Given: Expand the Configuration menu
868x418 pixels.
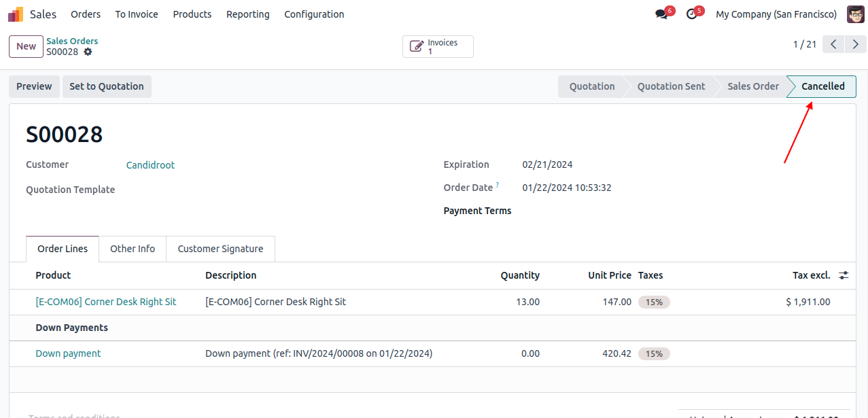Looking at the screenshot, I should click(x=314, y=14).
